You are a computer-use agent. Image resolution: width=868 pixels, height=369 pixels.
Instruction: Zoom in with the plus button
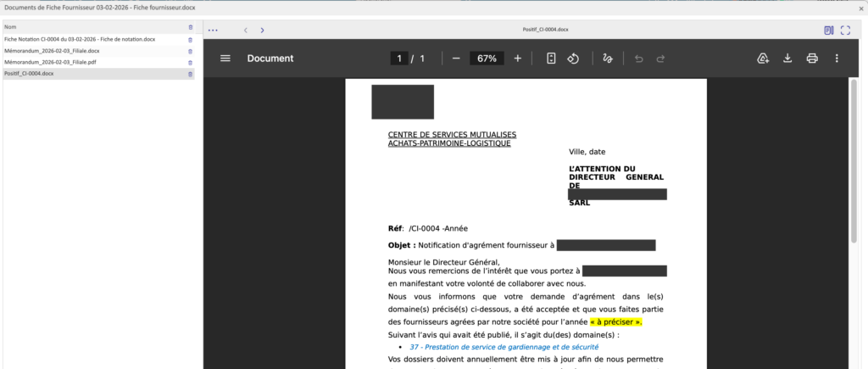[x=518, y=59]
